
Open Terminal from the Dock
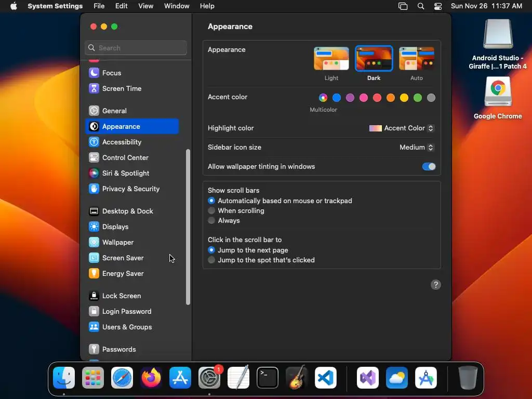pos(268,378)
